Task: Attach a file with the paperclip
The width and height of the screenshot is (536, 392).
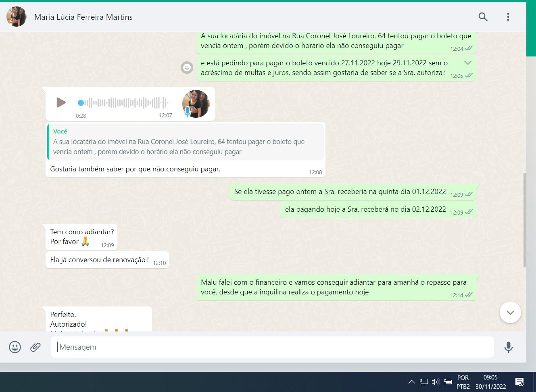Action: (35, 347)
